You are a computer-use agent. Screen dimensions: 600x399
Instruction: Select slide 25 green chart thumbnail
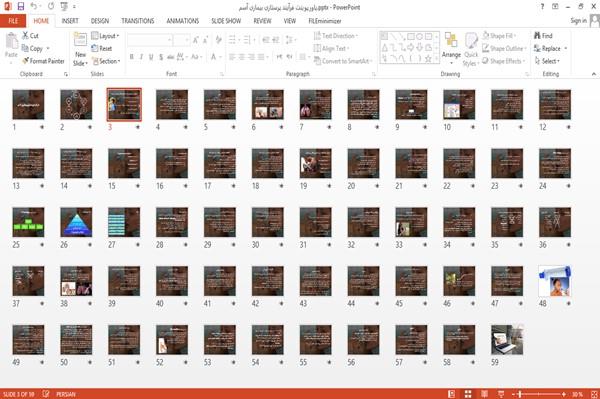click(28, 222)
